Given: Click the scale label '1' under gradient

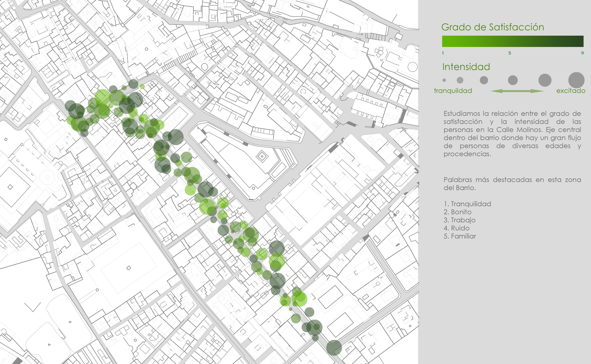Looking at the screenshot, I should coord(443,53).
